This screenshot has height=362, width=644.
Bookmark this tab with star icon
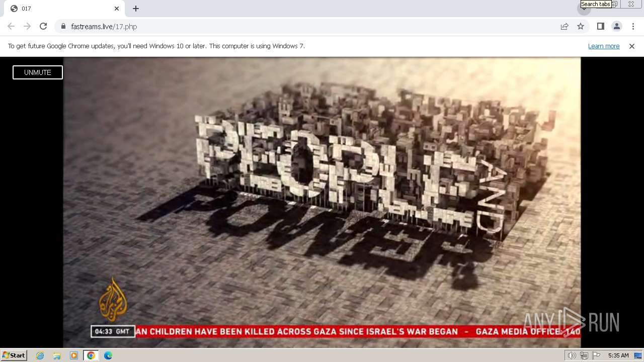tap(581, 26)
